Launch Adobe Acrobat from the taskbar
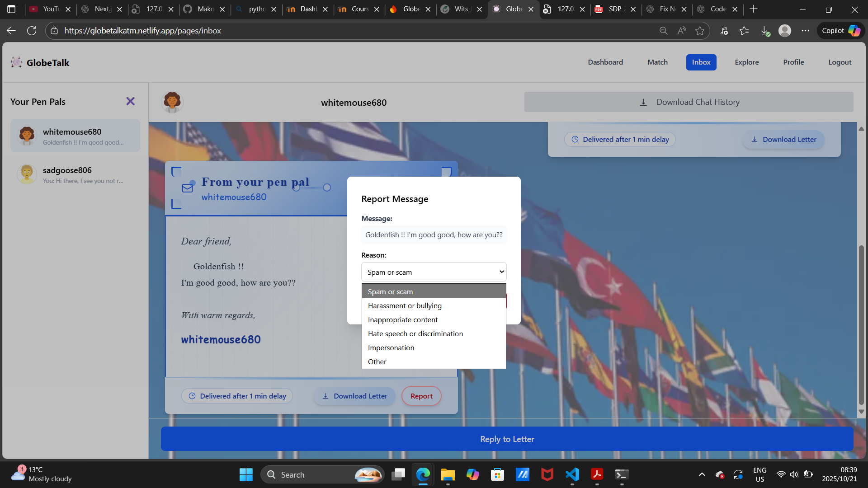The image size is (868, 488). click(597, 474)
